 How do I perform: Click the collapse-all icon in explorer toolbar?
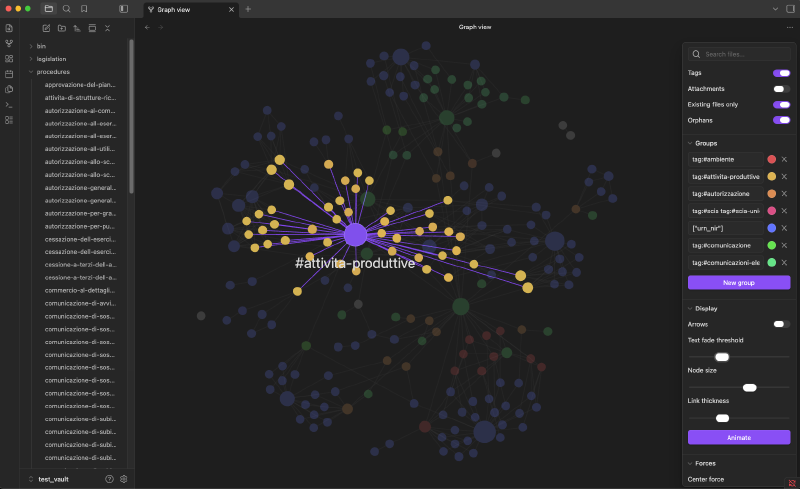click(x=92, y=28)
